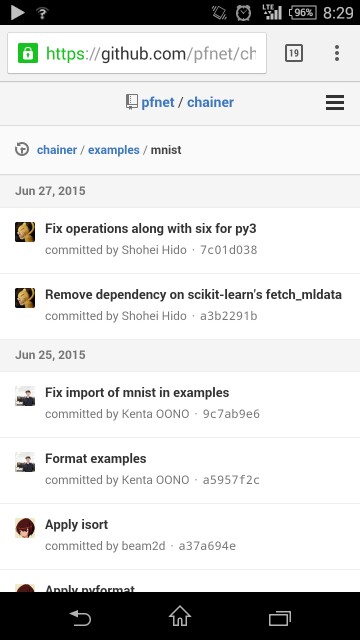
Task: Tap the Android home button
Action: point(180,616)
